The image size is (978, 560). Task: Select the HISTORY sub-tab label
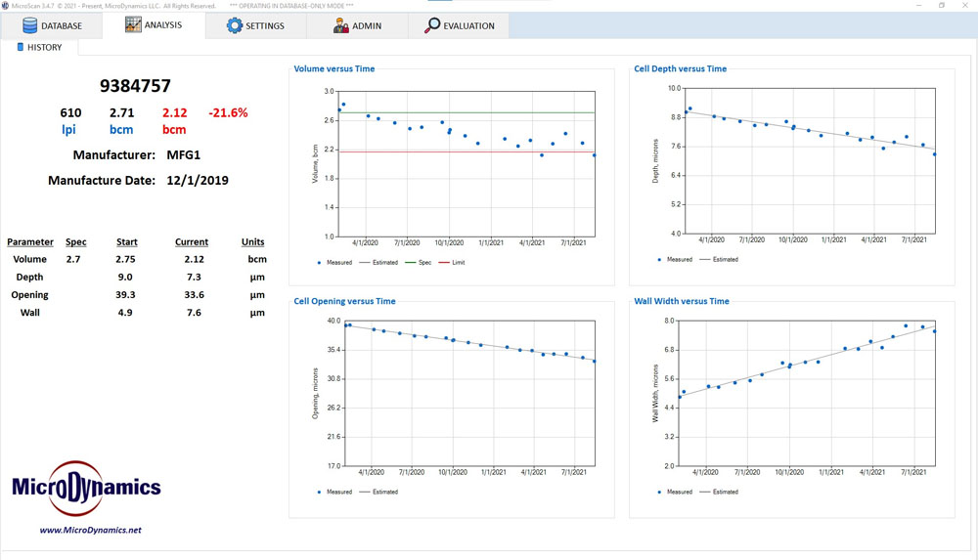pyautogui.click(x=44, y=47)
